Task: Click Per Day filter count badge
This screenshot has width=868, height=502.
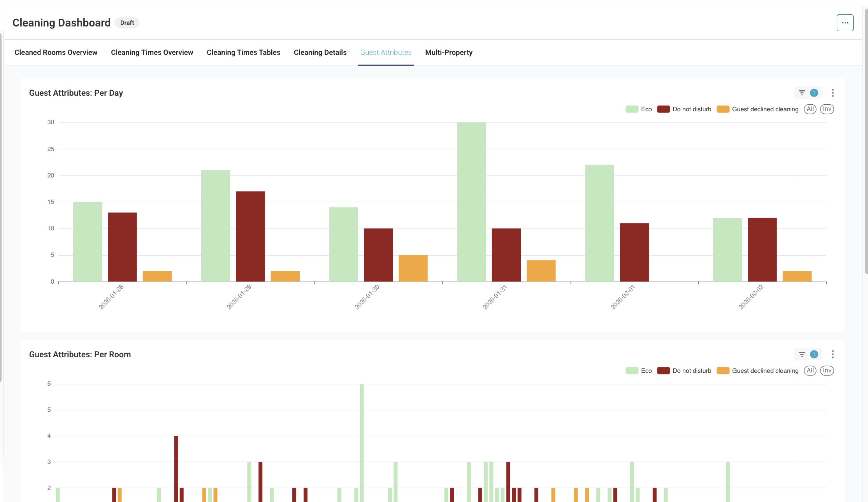Action: [x=814, y=93]
